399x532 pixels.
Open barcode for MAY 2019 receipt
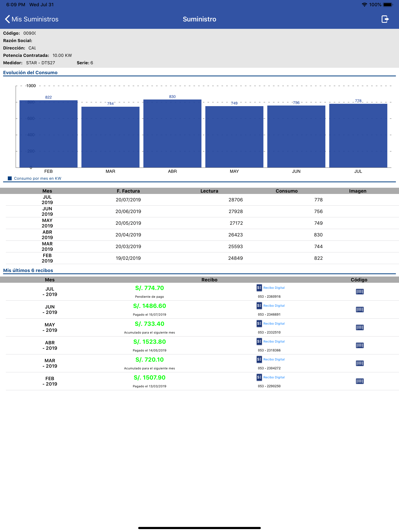point(359,327)
